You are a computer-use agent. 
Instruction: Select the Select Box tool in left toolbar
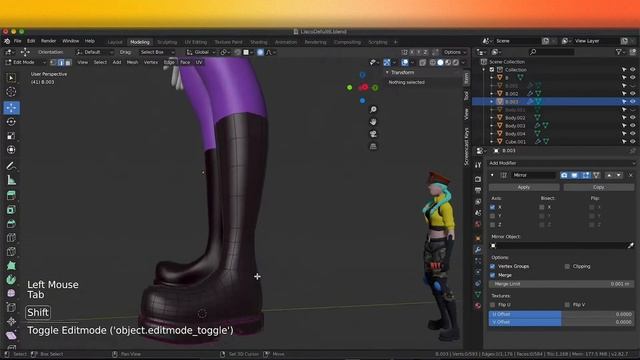[x=11, y=78]
